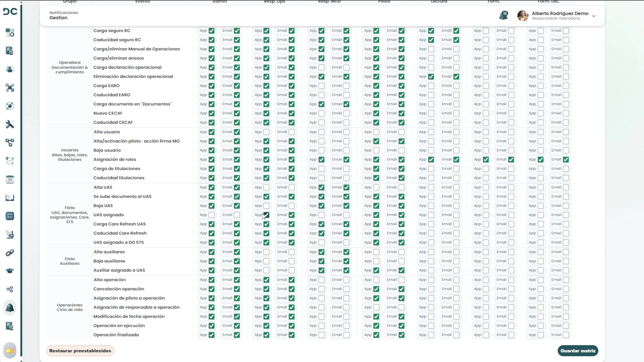Screen dimensions: 644x362
Task: Click the Gestion page title
Action: [58, 18]
